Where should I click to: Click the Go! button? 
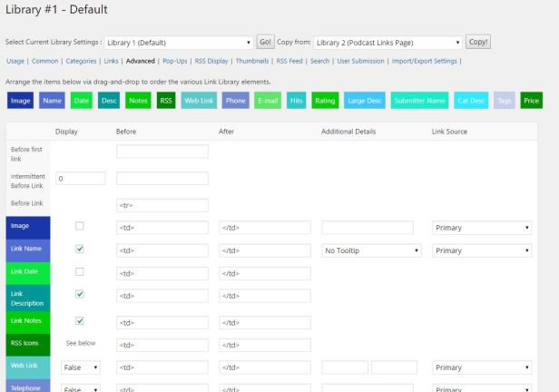click(265, 42)
